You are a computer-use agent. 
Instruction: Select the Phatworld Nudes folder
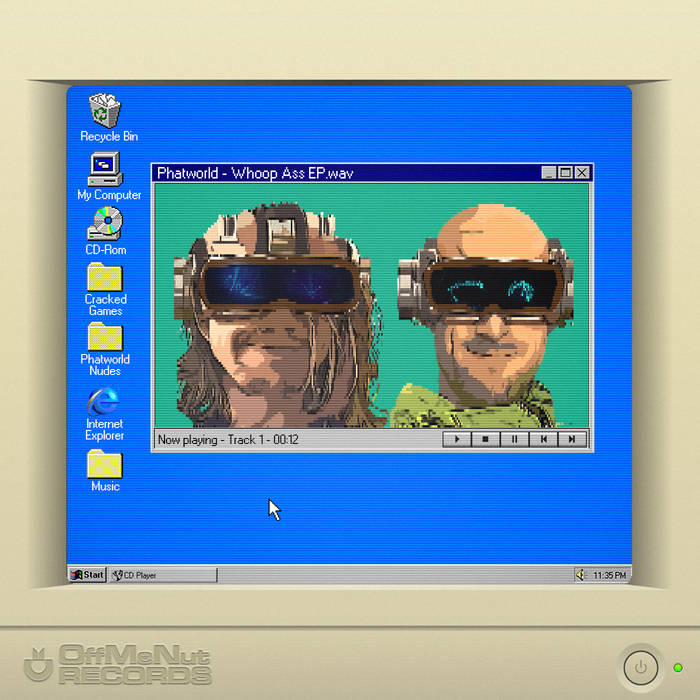coord(105,337)
